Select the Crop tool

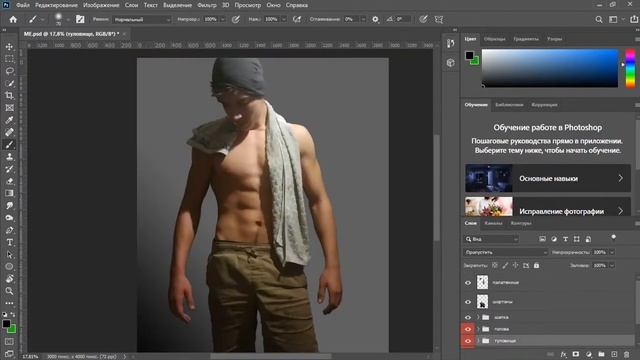click(x=9, y=96)
